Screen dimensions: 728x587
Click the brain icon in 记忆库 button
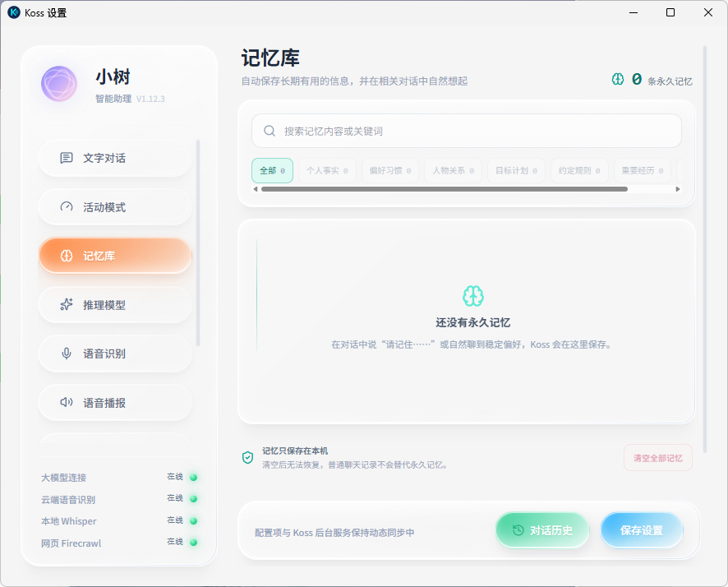pos(67,256)
